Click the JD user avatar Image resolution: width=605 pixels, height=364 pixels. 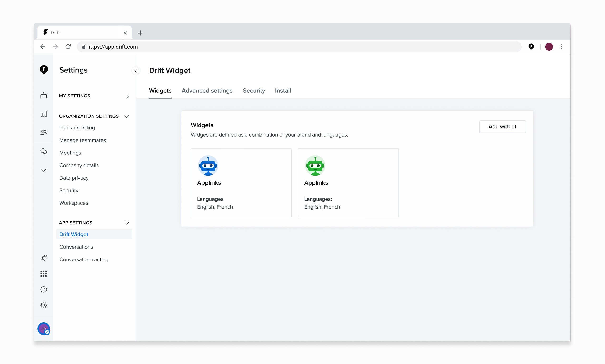point(44,329)
